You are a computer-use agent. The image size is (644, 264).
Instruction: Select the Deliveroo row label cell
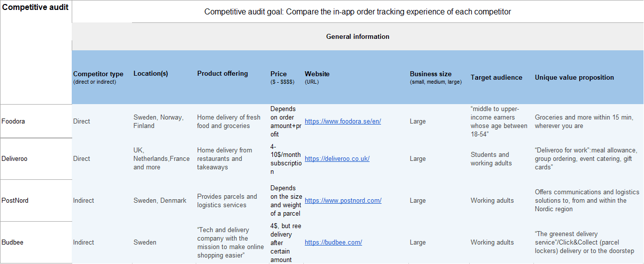(x=36, y=159)
